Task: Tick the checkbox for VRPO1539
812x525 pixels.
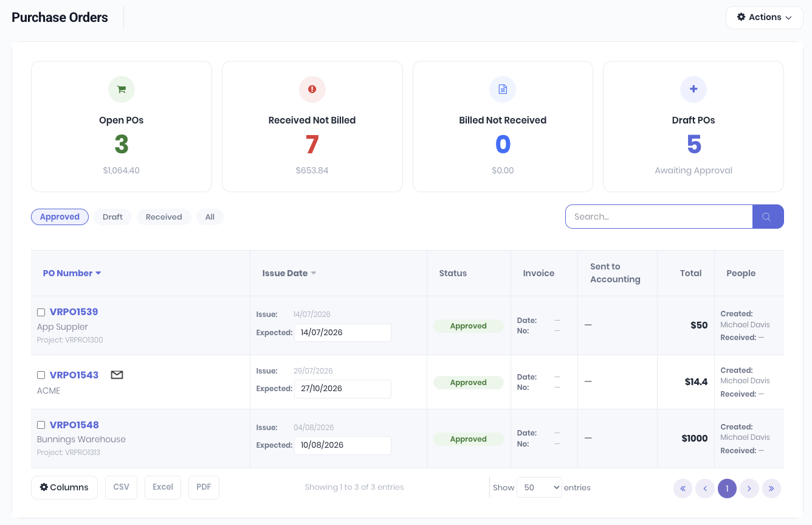Action: (x=41, y=312)
